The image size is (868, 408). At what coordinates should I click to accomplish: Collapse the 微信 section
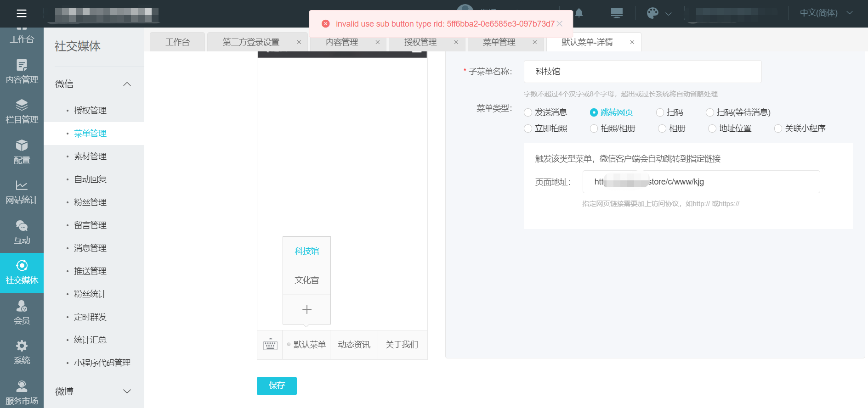click(127, 84)
